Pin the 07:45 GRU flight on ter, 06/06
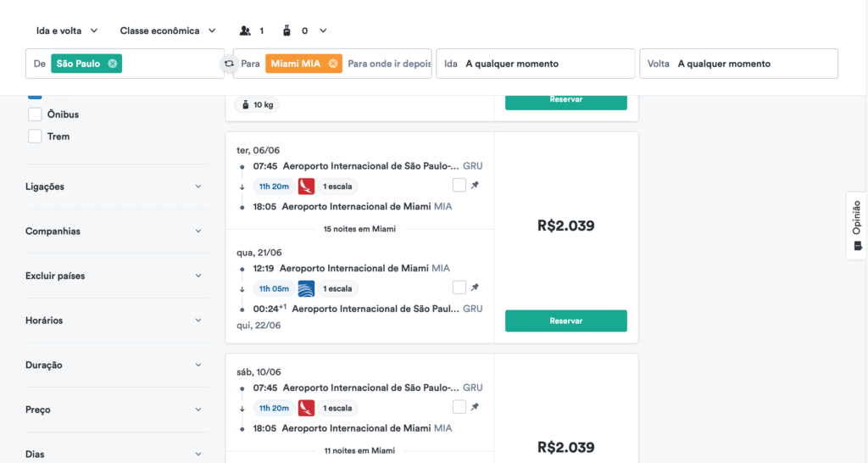This screenshot has width=868, height=463. 475,185
